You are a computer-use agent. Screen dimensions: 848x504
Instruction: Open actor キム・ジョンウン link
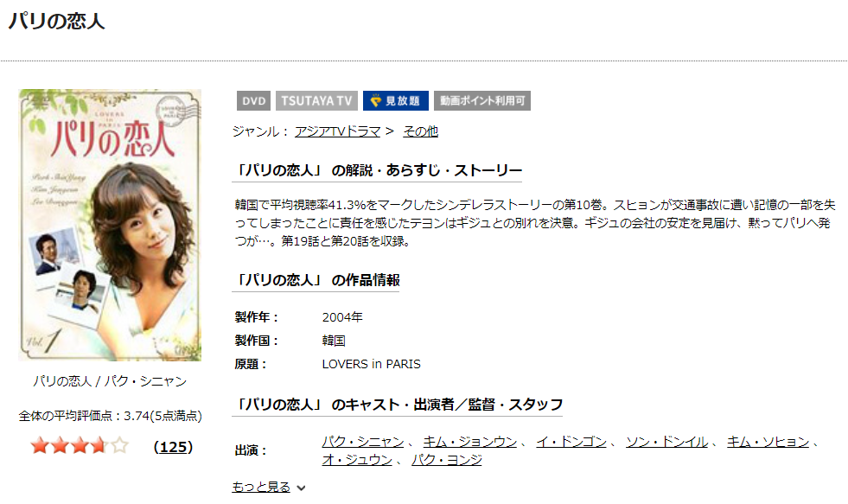click(469, 442)
